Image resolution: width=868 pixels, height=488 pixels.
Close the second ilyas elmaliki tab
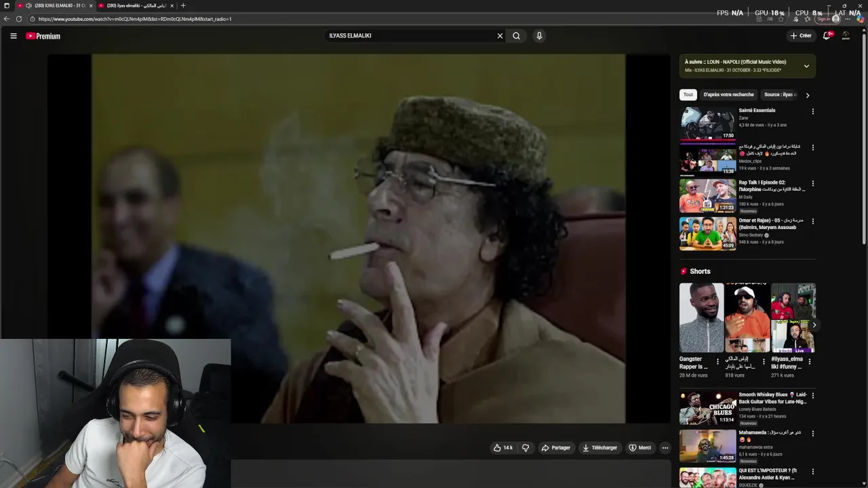[x=172, y=5]
